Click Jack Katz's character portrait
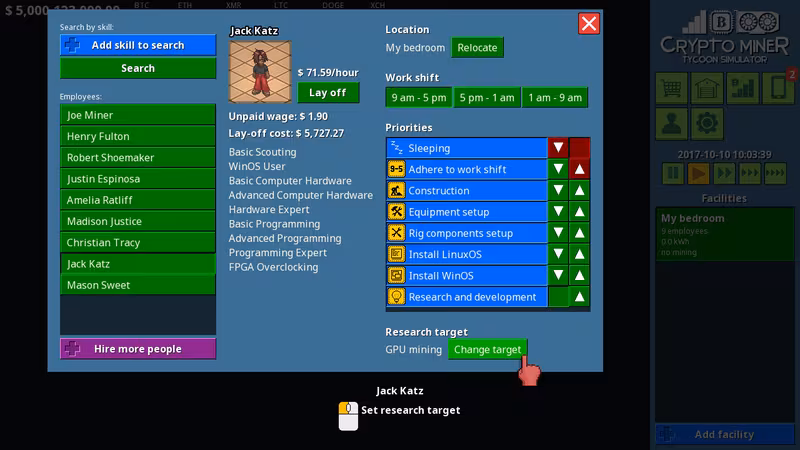800x450 pixels. point(260,72)
